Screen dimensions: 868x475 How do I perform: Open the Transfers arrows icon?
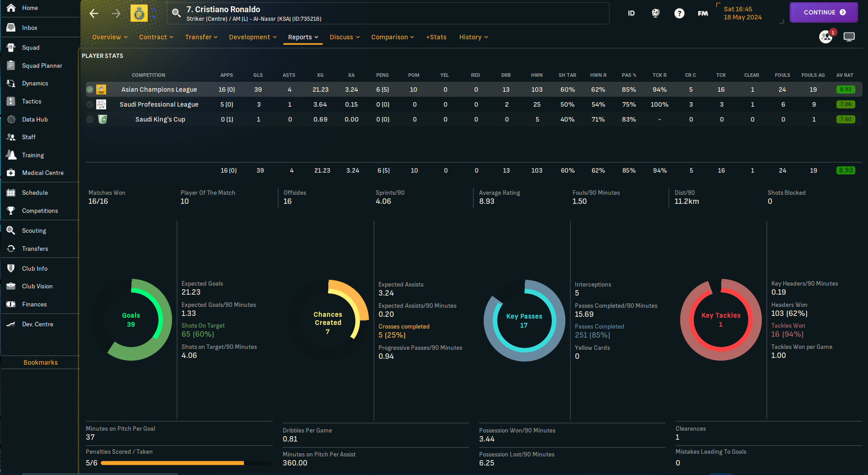11,249
